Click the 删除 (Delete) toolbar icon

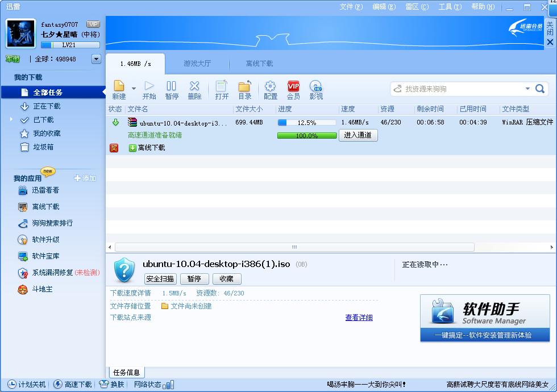point(194,90)
